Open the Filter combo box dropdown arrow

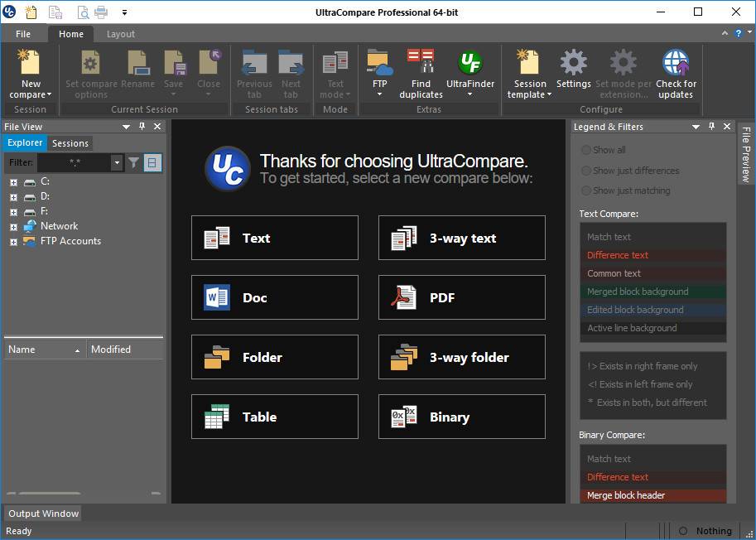(x=117, y=163)
